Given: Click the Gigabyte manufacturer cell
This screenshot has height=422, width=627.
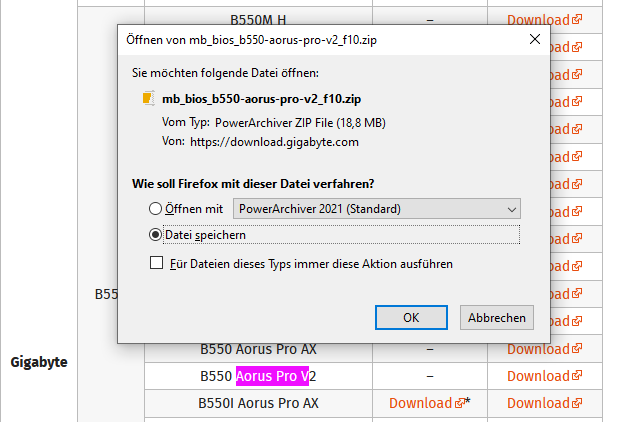Looking at the screenshot, I should (39, 362).
